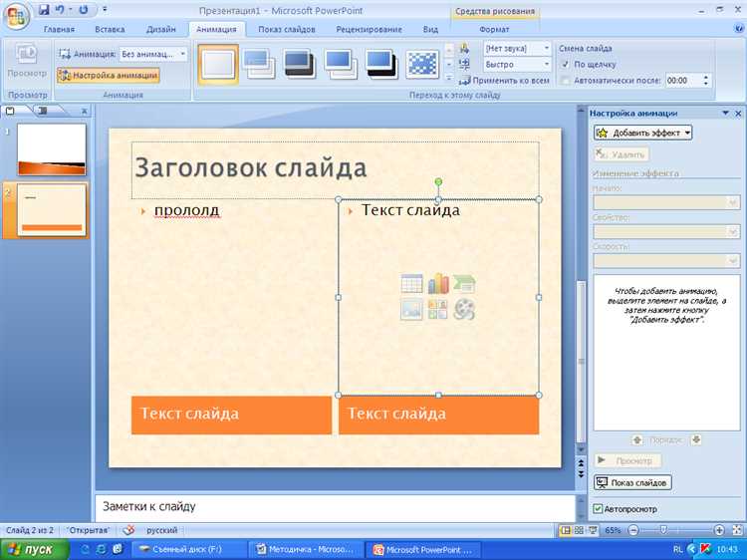Toggle the Автопросмотр checkbox
The width and height of the screenshot is (747, 560).
tap(598, 508)
